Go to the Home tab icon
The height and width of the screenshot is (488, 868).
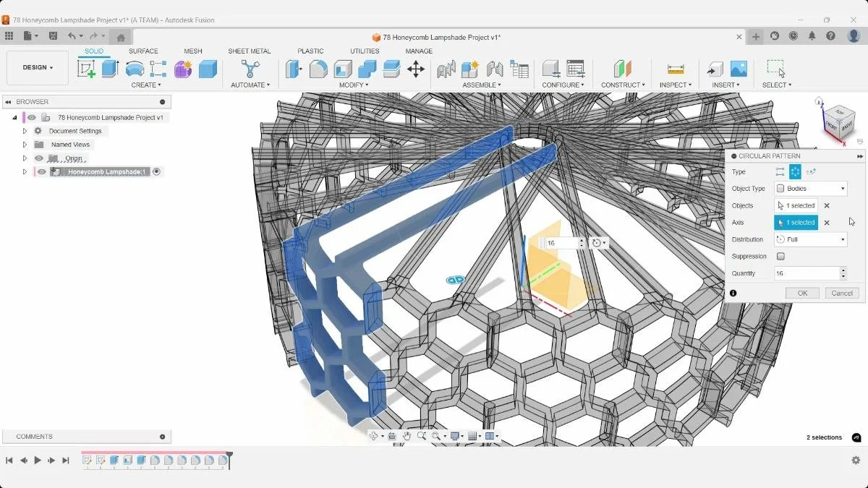coord(121,37)
